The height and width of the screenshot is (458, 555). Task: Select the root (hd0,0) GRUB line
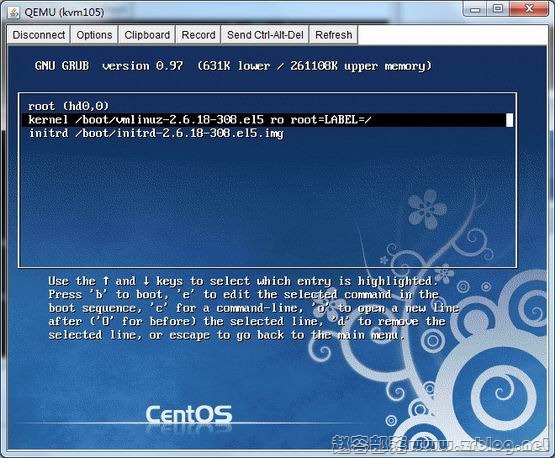[68, 106]
